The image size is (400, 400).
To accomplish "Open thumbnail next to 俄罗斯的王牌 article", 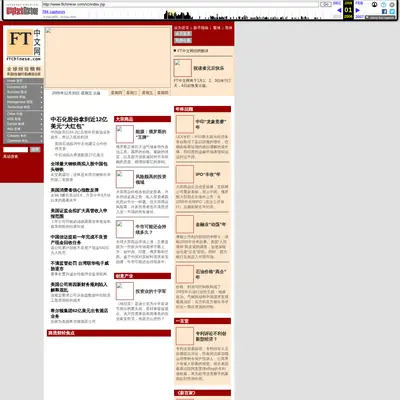I will (x=125, y=134).
